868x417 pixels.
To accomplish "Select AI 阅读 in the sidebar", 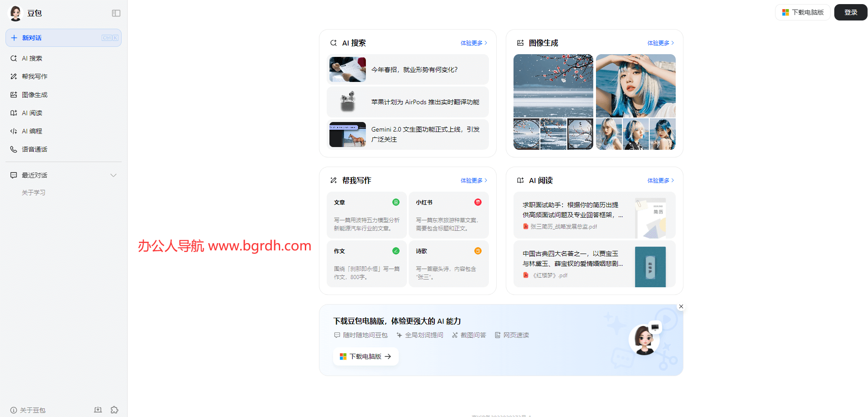I will tap(63, 113).
